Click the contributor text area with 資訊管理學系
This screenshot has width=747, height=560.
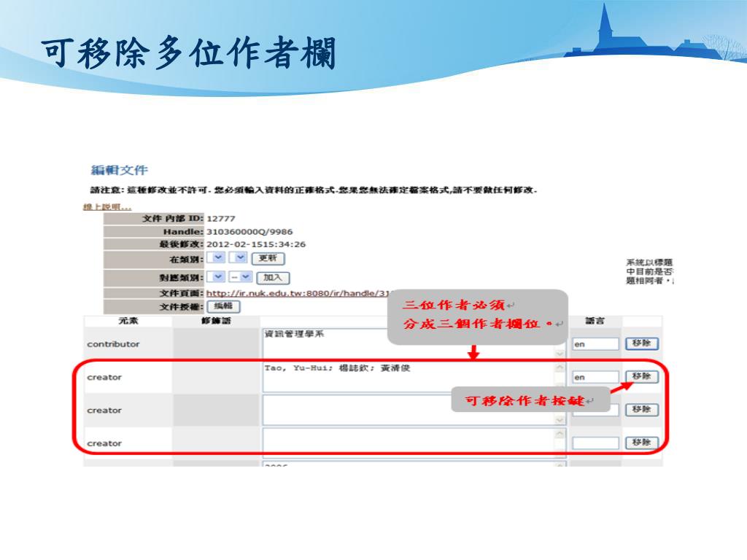click(414, 343)
